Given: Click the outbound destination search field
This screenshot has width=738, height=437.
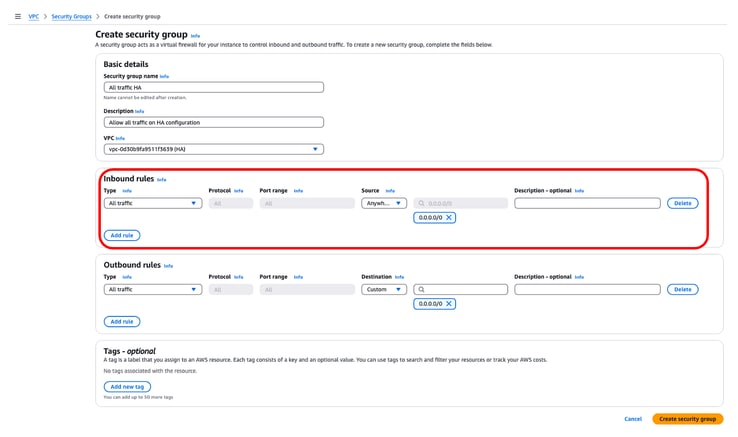Looking at the screenshot, I should pos(461,290).
